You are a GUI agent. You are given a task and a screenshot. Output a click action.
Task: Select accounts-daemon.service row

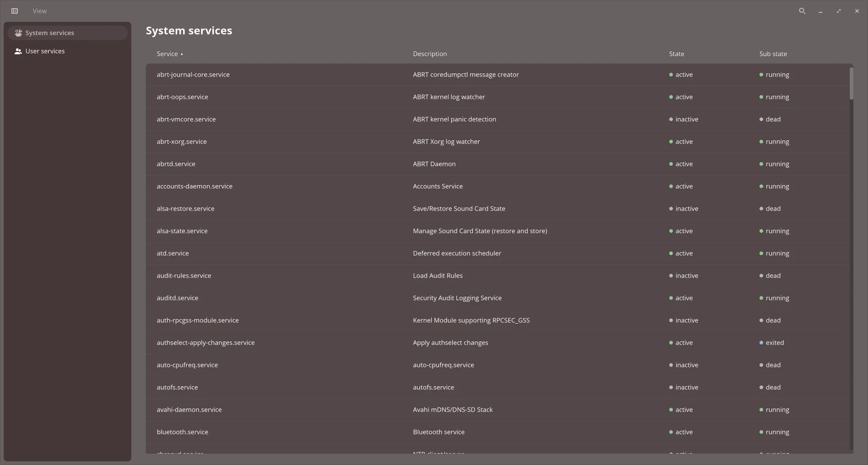point(498,186)
